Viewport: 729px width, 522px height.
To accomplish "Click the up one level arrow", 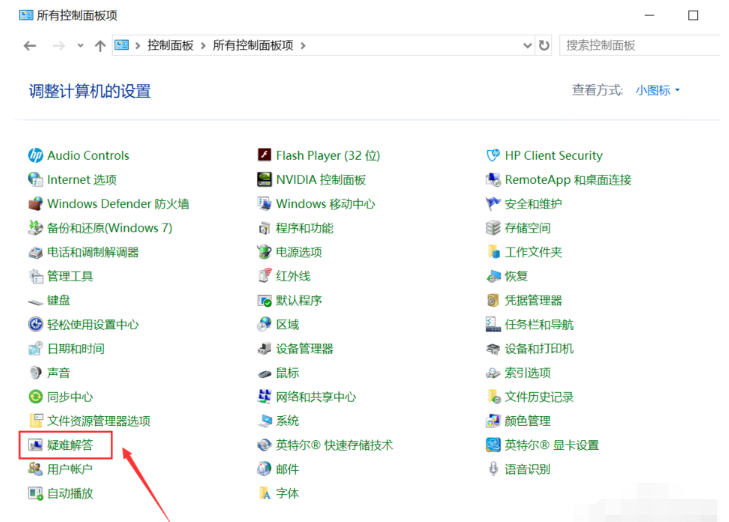I will pyautogui.click(x=100, y=46).
